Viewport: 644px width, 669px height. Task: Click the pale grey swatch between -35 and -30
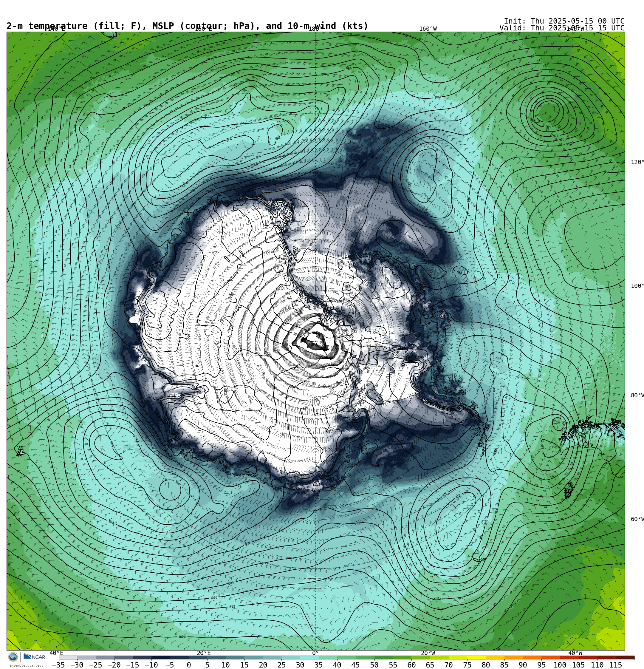coord(68,657)
